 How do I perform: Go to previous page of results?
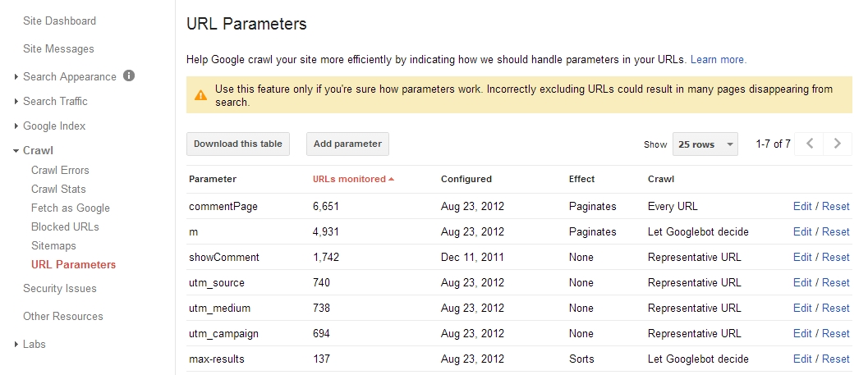pos(810,144)
